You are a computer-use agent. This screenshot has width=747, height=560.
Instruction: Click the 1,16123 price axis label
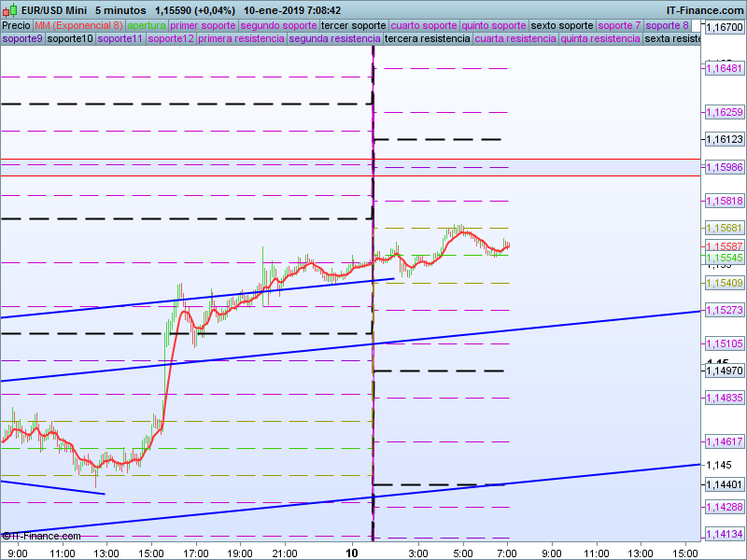[x=724, y=139]
